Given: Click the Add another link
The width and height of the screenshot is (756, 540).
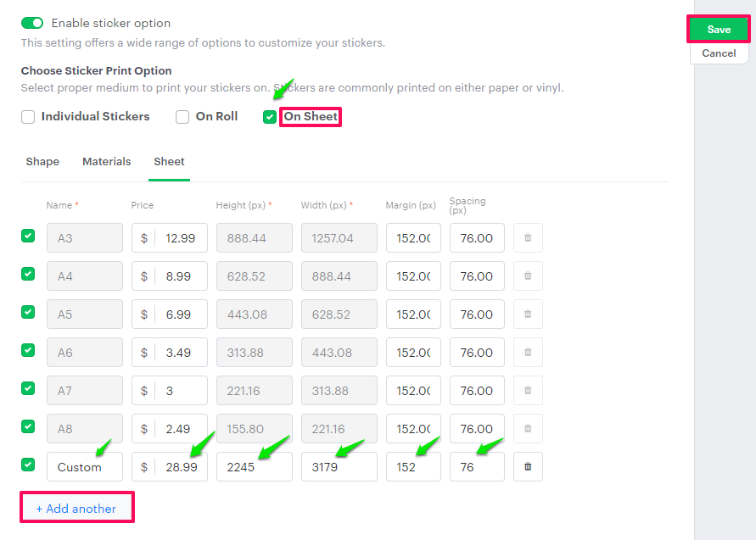Looking at the screenshot, I should (x=76, y=509).
